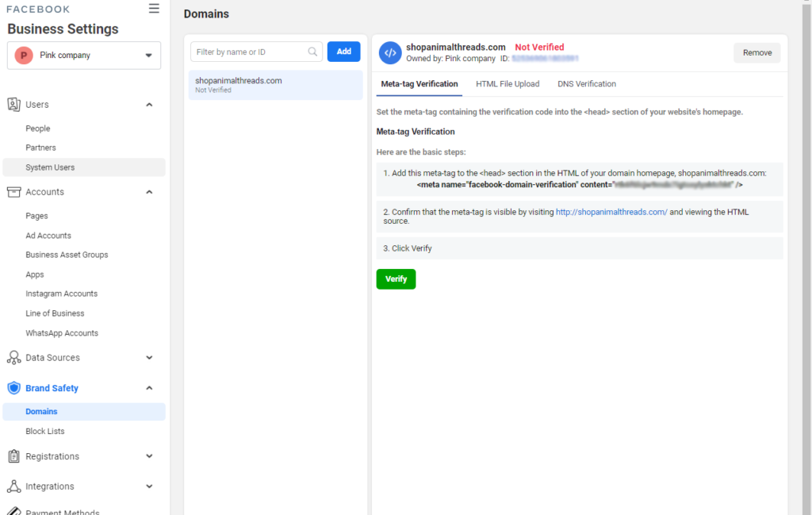
Task: Click the green Verify button
Action: (x=396, y=279)
